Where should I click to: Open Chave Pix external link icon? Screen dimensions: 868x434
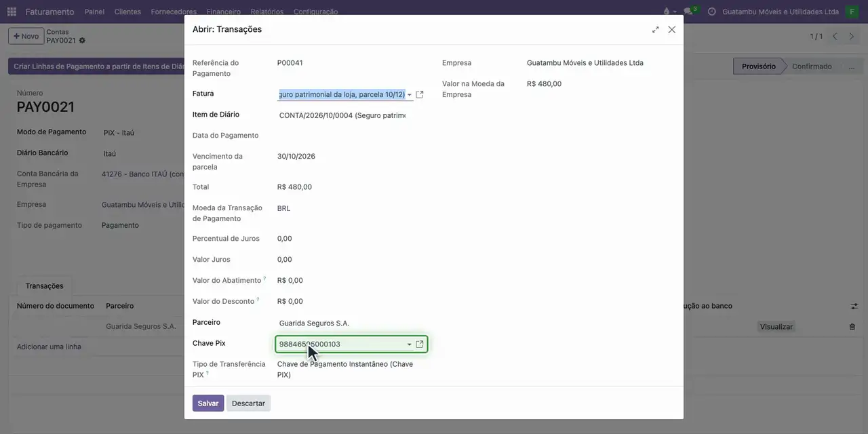pyautogui.click(x=420, y=344)
